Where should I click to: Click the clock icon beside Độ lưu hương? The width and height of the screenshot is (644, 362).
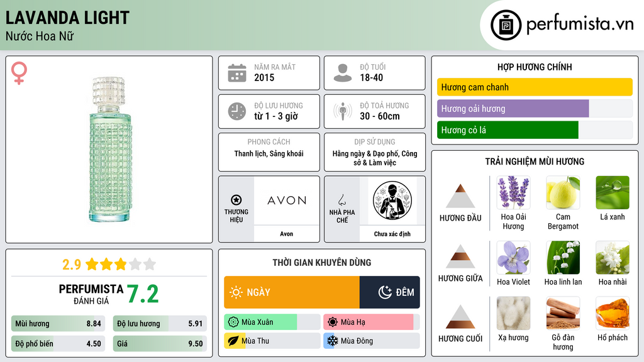coord(237,111)
